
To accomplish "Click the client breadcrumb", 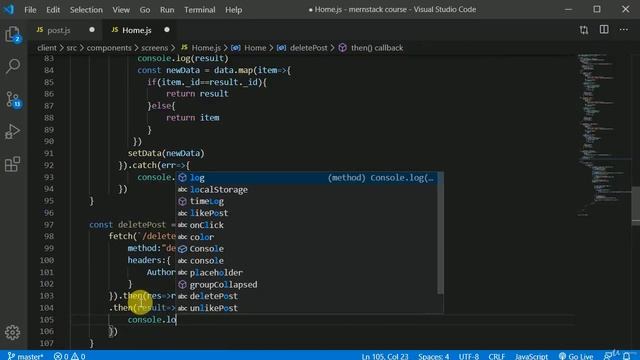I will (x=47, y=48).
